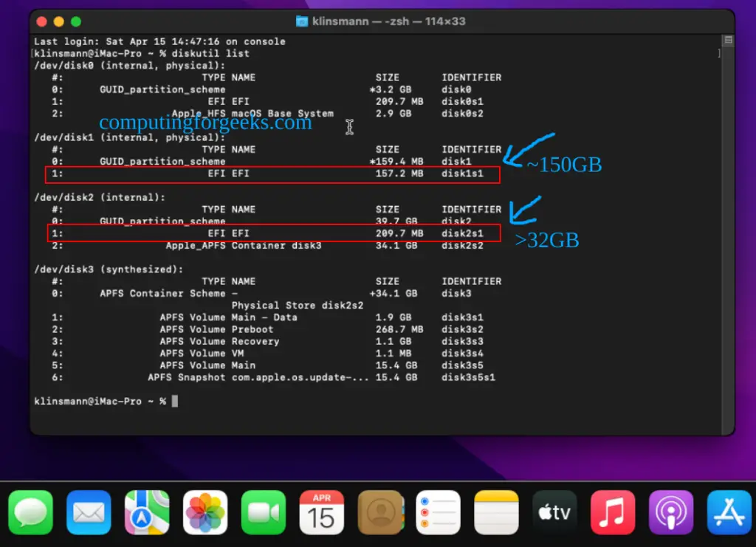Open Messages from the Dock
The width and height of the screenshot is (756, 547).
[x=30, y=512]
